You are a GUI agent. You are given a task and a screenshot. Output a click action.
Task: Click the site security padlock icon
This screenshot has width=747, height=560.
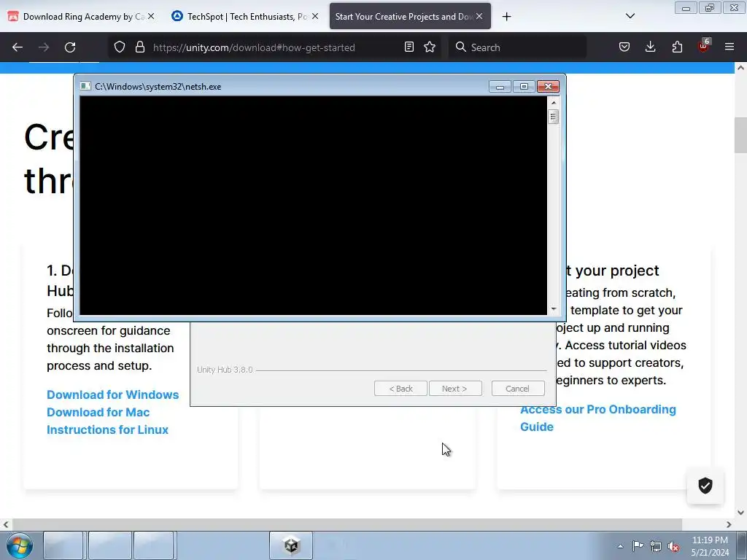[x=139, y=47]
